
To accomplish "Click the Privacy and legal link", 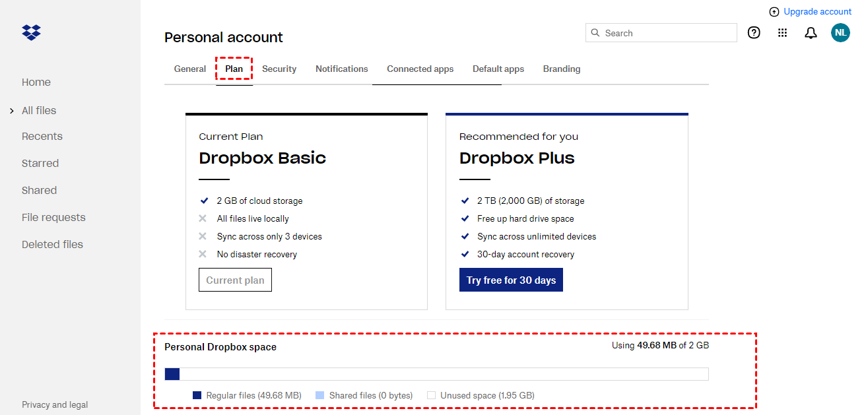I will coord(55,405).
